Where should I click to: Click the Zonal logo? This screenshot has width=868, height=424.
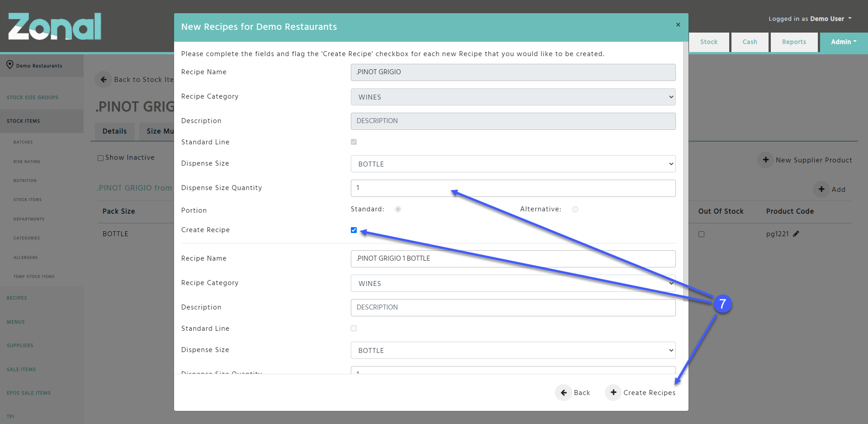(x=55, y=26)
